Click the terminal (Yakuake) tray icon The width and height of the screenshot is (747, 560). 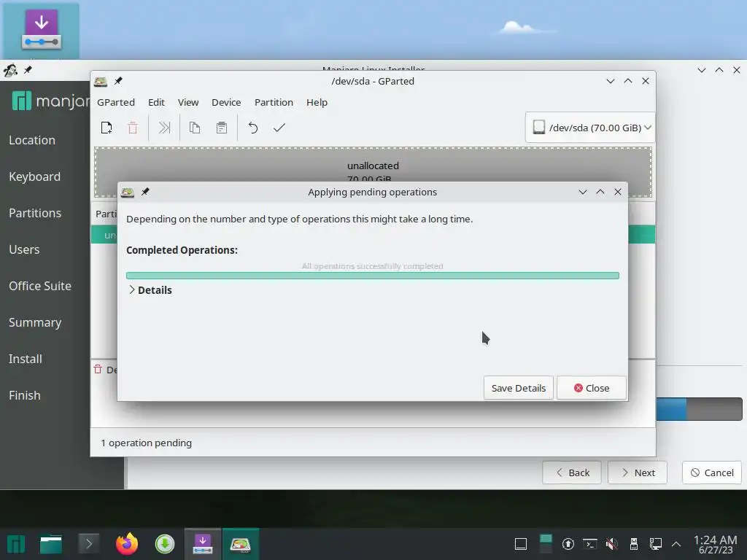pos(590,544)
